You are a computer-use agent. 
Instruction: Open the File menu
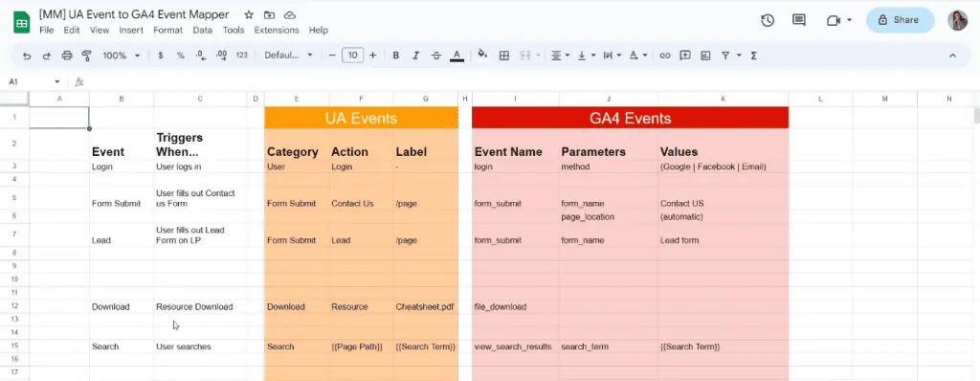[x=46, y=30]
